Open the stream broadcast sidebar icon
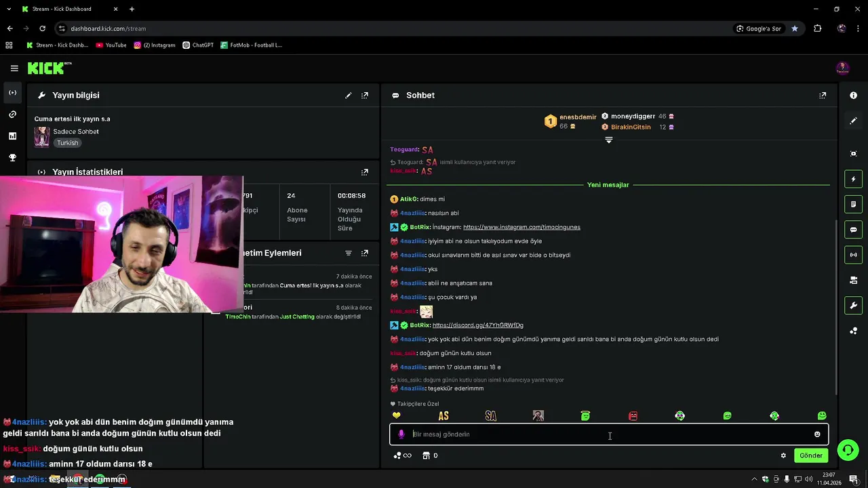This screenshot has width=868, height=488. (x=12, y=93)
